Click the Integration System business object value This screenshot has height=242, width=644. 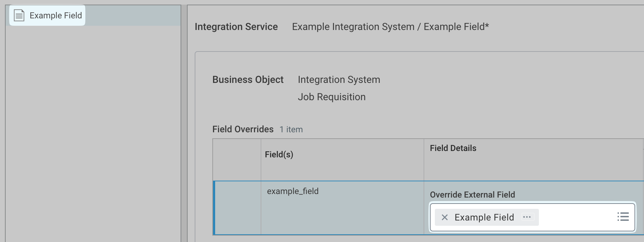click(339, 80)
